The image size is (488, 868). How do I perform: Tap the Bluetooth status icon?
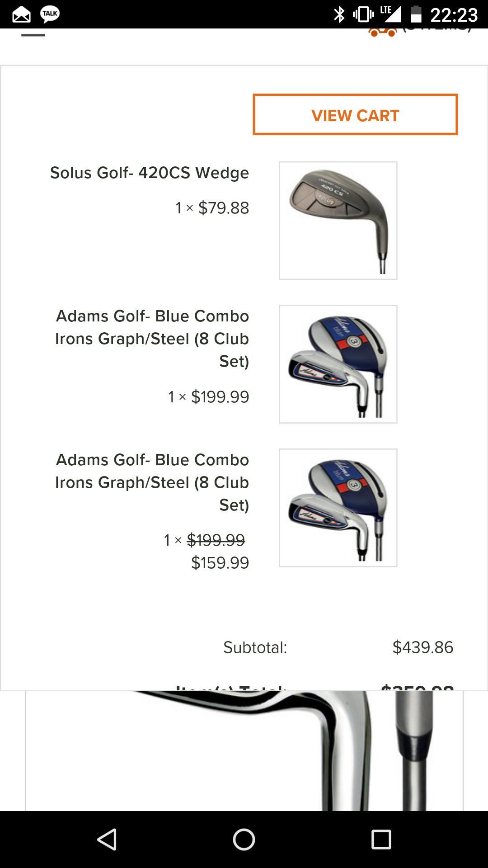point(339,14)
